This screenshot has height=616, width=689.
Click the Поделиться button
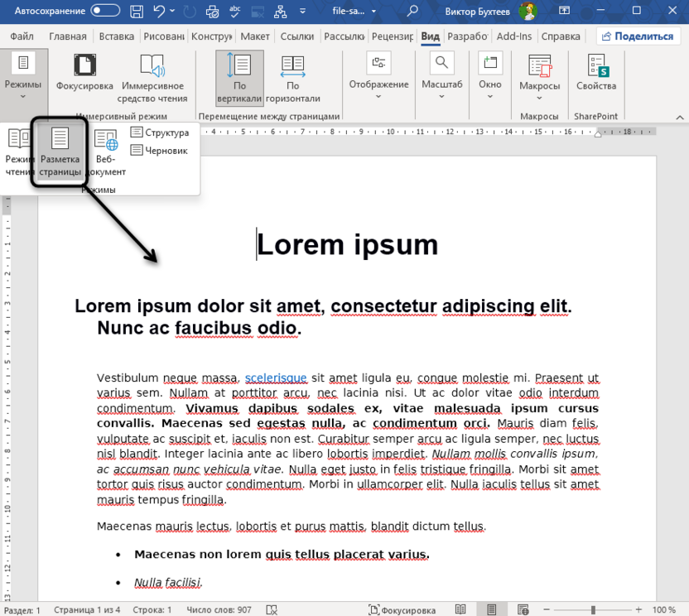coord(637,36)
